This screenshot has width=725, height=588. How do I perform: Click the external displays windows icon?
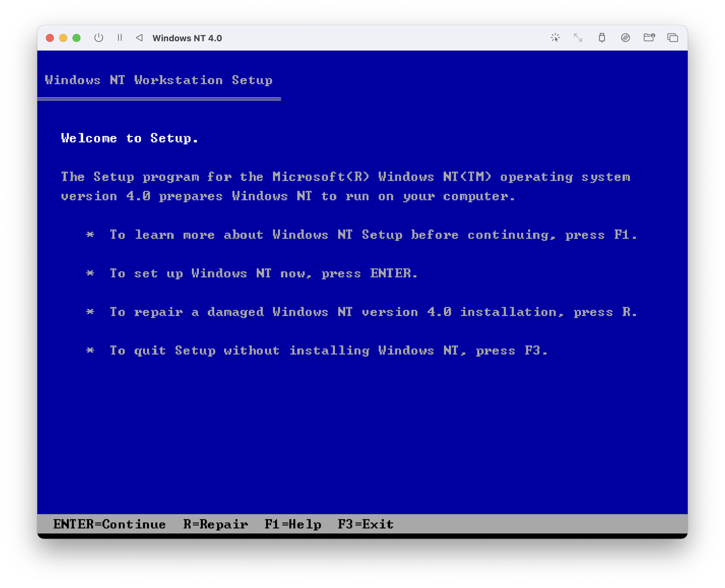tap(673, 38)
